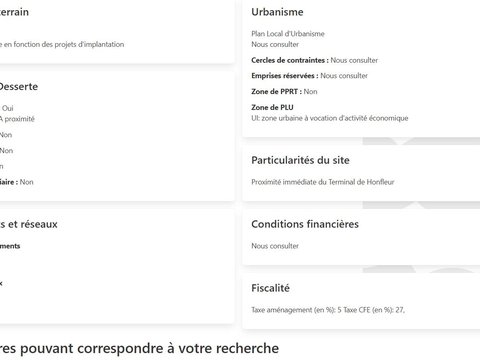
Task: Click the Zone de PLU label
Action: 272,107
